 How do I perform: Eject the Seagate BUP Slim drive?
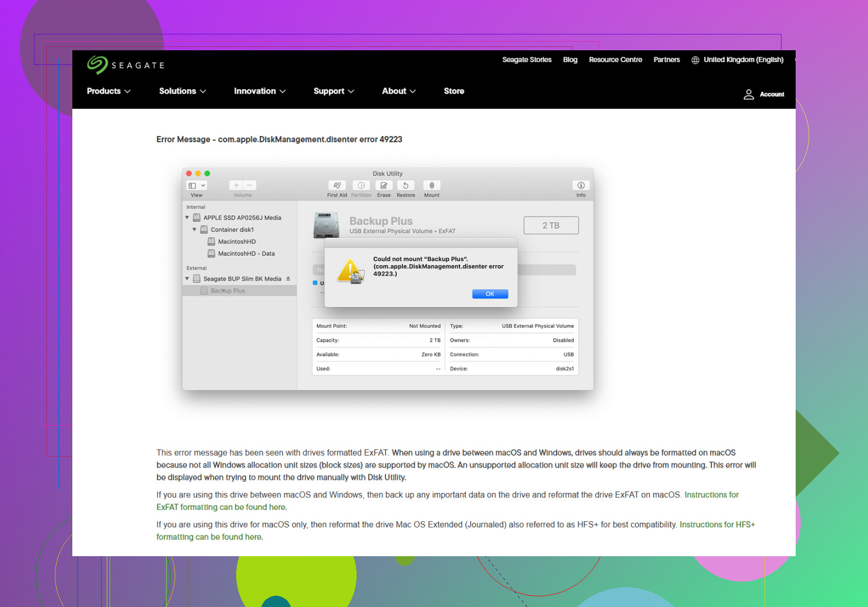(x=288, y=278)
